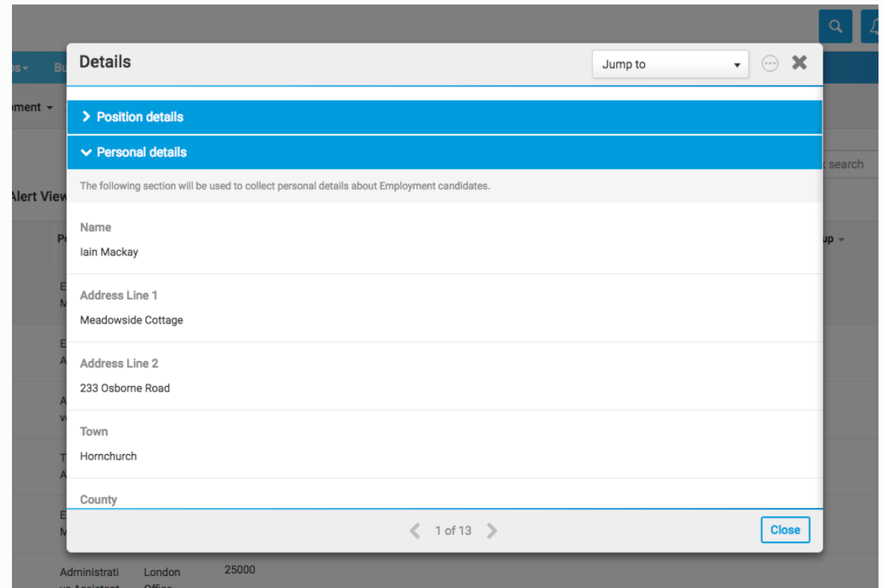
Task: Open the Jump to dropdown
Action: click(x=670, y=64)
